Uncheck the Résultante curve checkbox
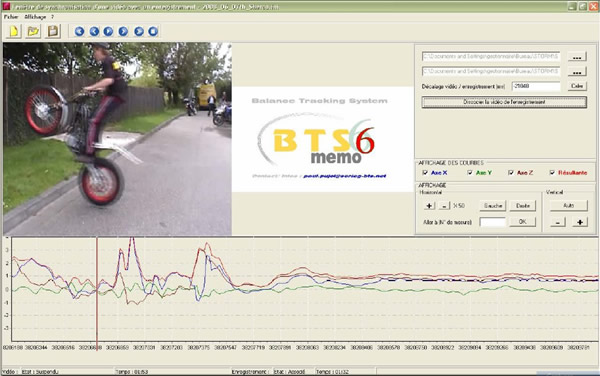The width and height of the screenshot is (600, 376). coord(552,173)
